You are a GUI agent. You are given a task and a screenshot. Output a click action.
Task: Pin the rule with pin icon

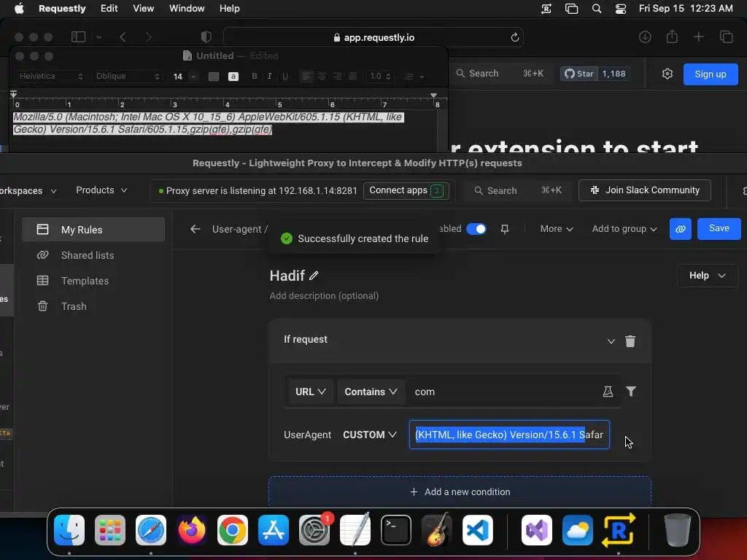(505, 229)
